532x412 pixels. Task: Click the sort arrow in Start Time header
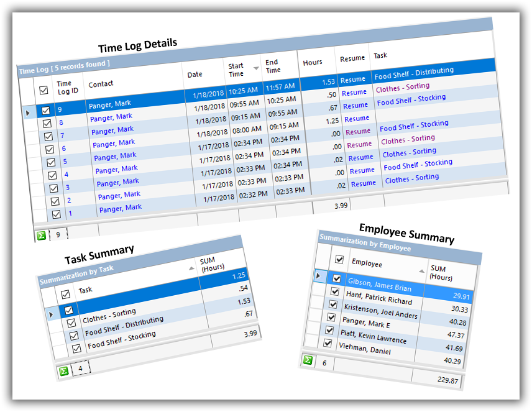[256, 67]
